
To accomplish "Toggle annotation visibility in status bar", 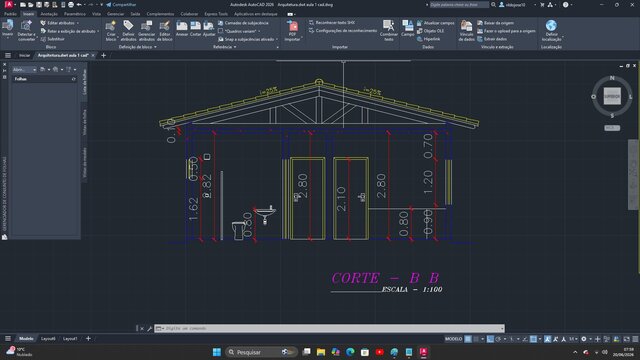I will coord(547,339).
